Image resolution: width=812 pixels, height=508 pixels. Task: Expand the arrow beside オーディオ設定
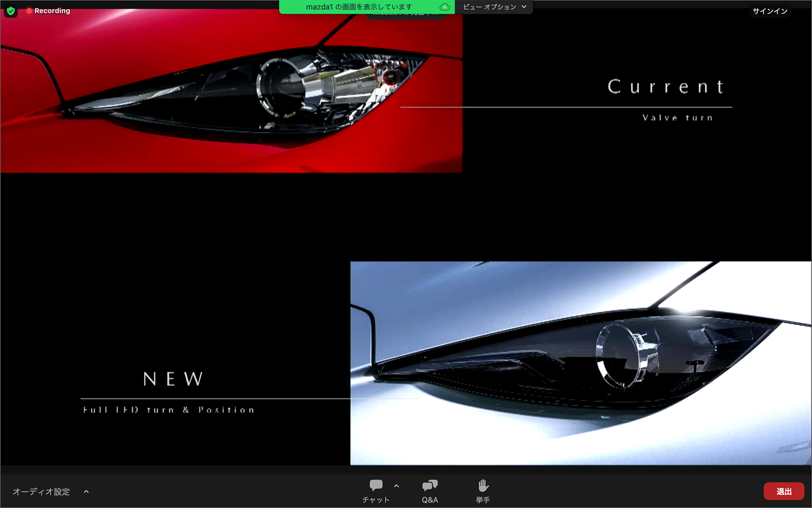point(86,491)
